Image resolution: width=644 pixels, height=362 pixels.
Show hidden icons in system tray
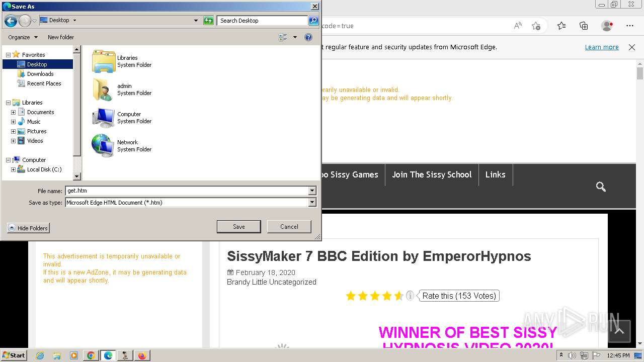coord(561,355)
